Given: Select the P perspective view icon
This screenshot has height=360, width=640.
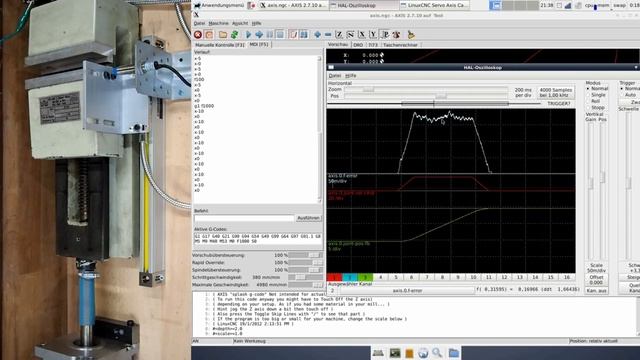Looking at the screenshot, I should coord(385,35).
